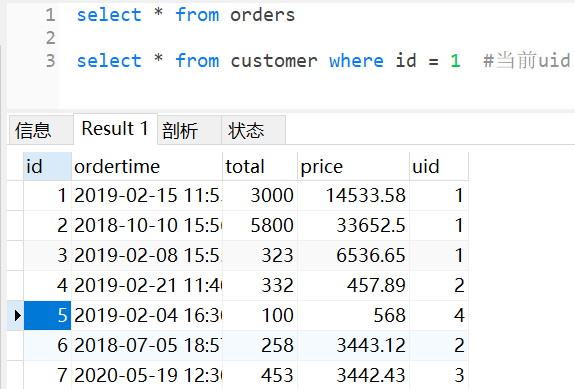Click the ordertime column header
Image resolution: width=575 pixels, height=389 pixels.
[147, 166]
